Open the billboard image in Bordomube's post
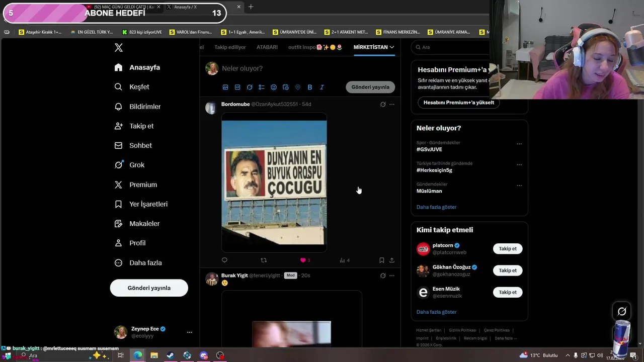 (x=274, y=183)
